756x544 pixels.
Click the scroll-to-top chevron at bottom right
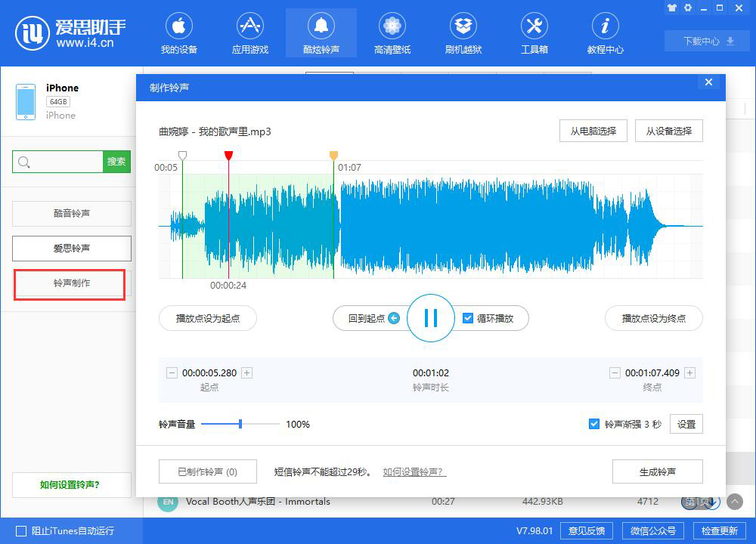[x=733, y=501]
